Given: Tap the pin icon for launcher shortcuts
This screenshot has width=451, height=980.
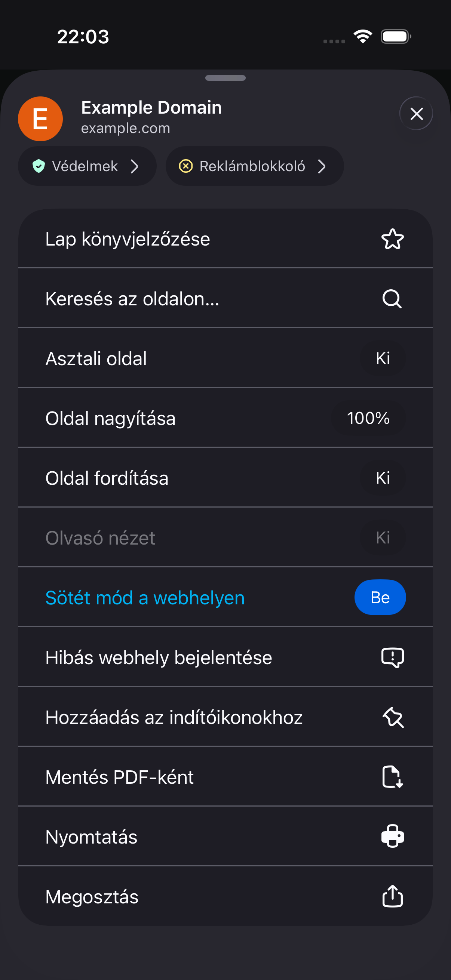Looking at the screenshot, I should 393,717.
